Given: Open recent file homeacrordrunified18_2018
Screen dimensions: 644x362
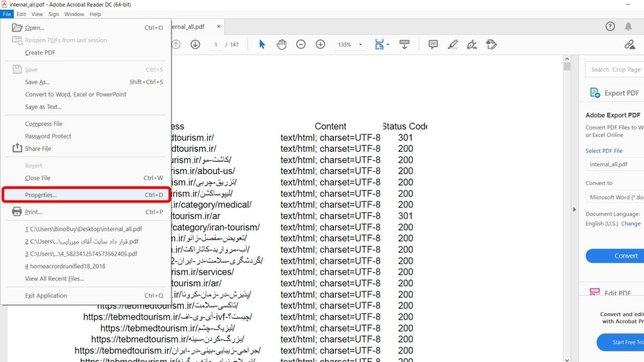Looking at the screenshot, I should [86, 266].
